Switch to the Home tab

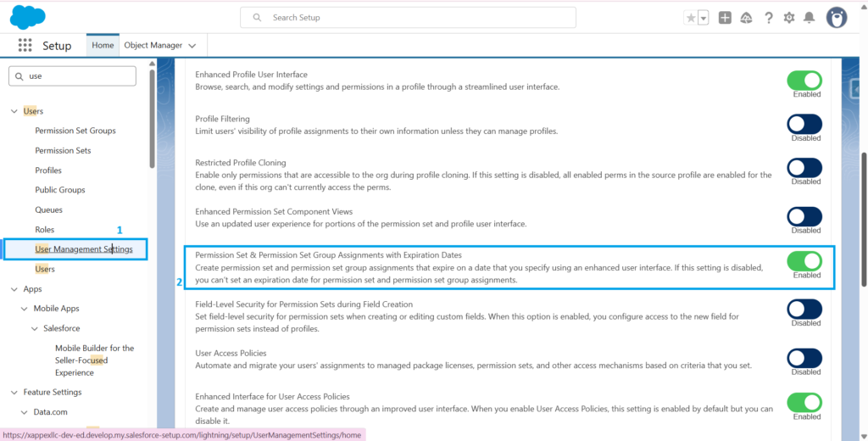click(103, 45)
